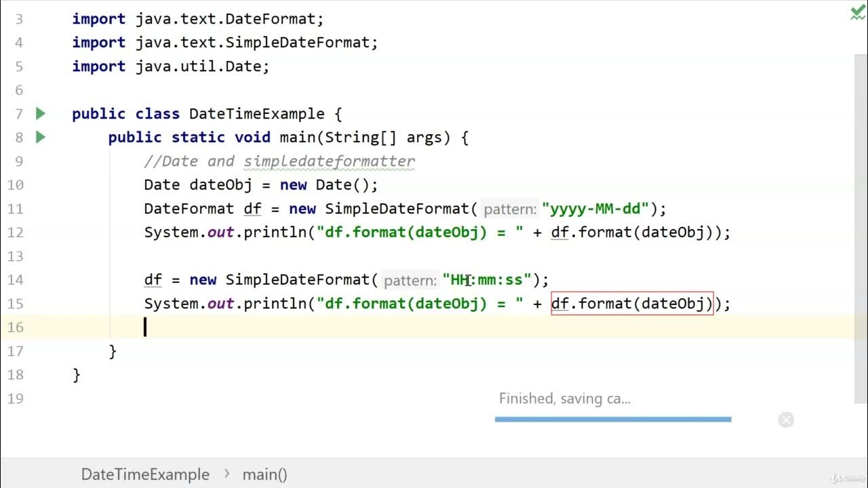Click the 'pattern:' hint before "yyyy-MM-dd"

510,209
